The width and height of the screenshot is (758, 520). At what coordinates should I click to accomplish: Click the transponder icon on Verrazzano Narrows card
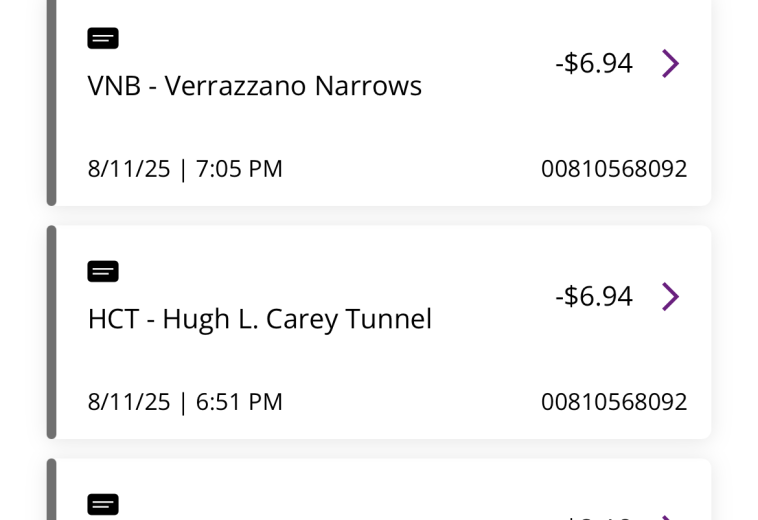[103, 39]
